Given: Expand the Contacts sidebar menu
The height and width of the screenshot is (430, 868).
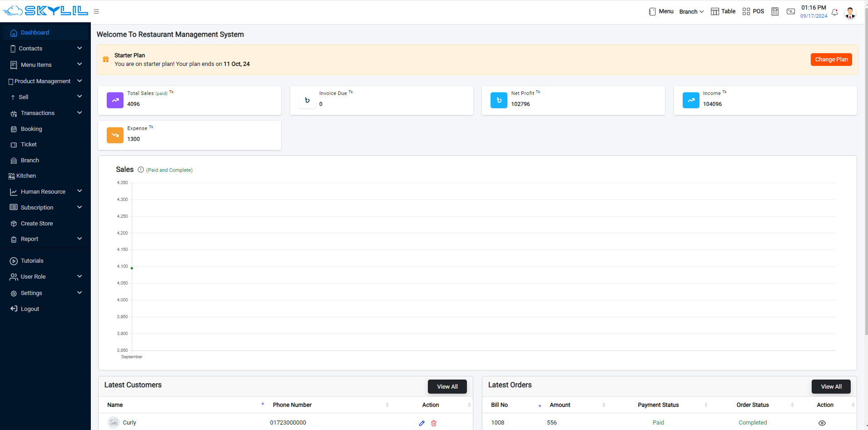Looking at the screenshot, I should 45,49.
